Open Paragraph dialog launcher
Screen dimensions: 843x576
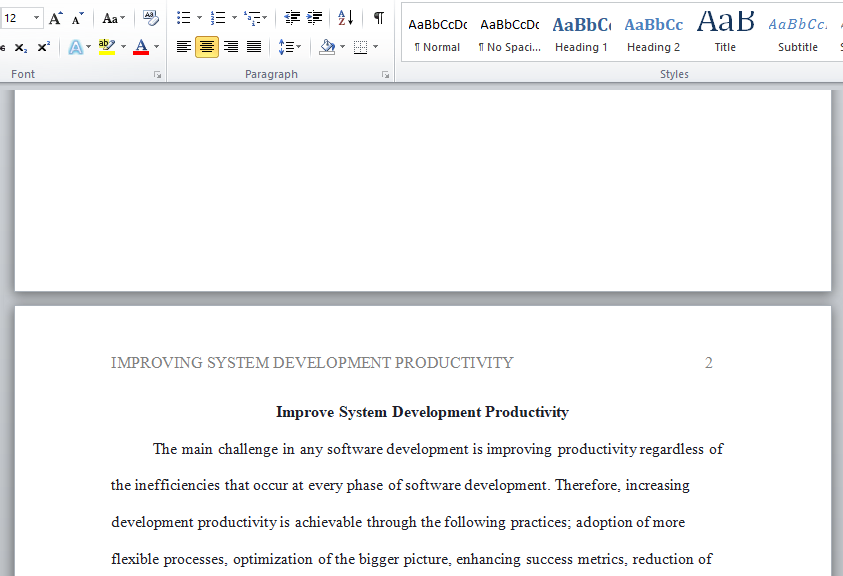[385, 75]
